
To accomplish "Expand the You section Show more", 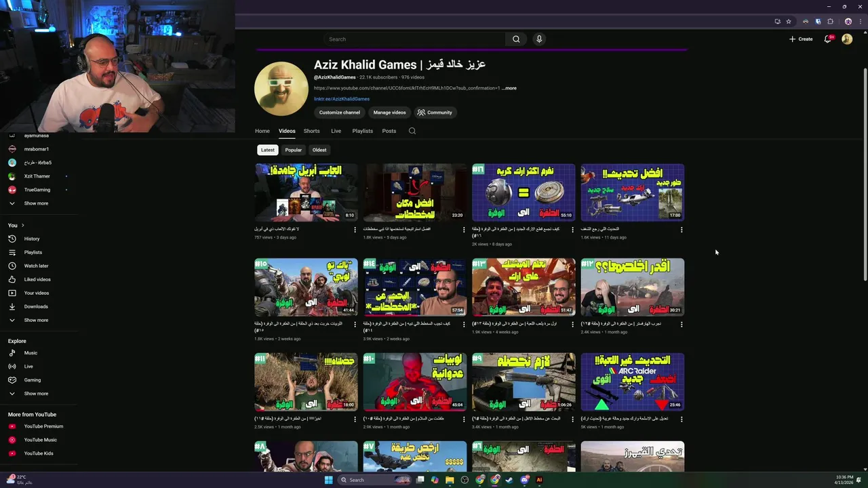I will [x=36, y=320].
